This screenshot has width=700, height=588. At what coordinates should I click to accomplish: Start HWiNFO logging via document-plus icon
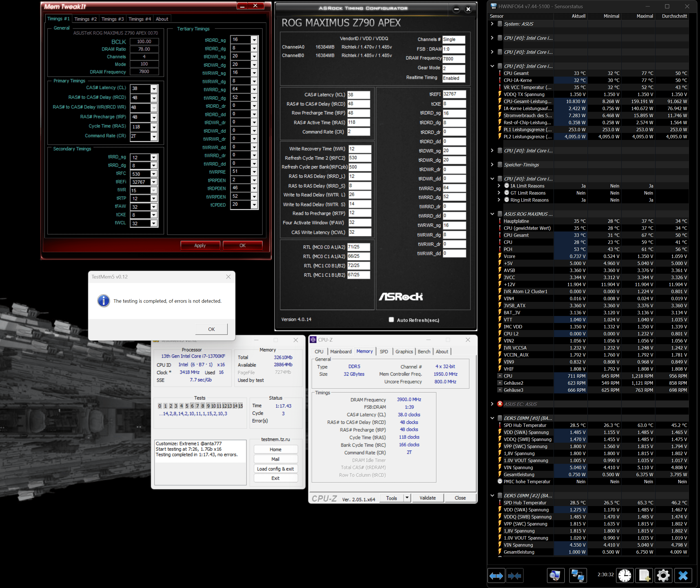point(644,576)
